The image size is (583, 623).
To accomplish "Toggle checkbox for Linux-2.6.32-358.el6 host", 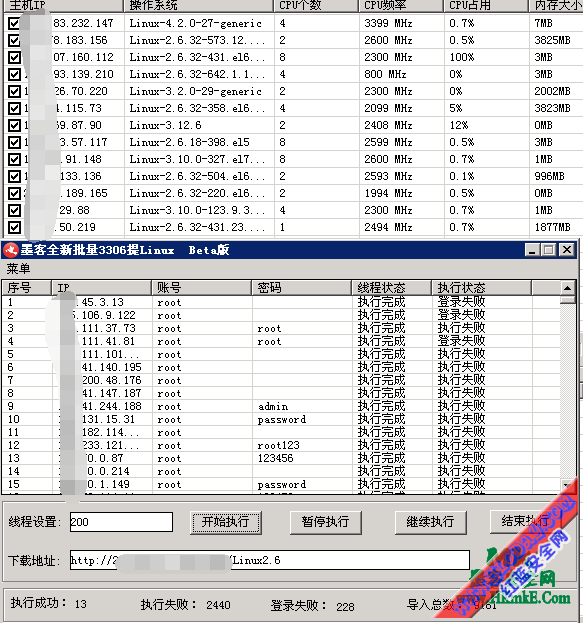I will tap(14, 108).
